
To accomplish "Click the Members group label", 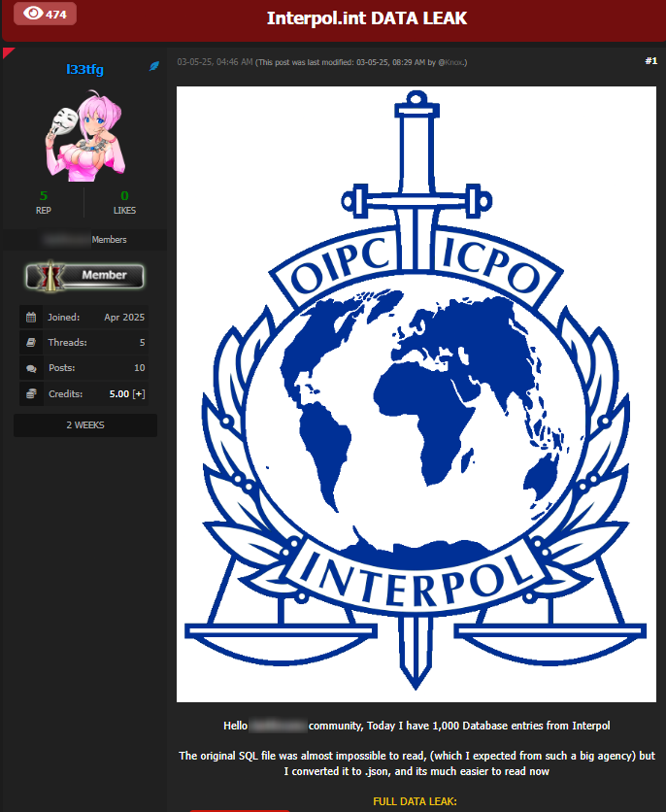I will (109, 240).
